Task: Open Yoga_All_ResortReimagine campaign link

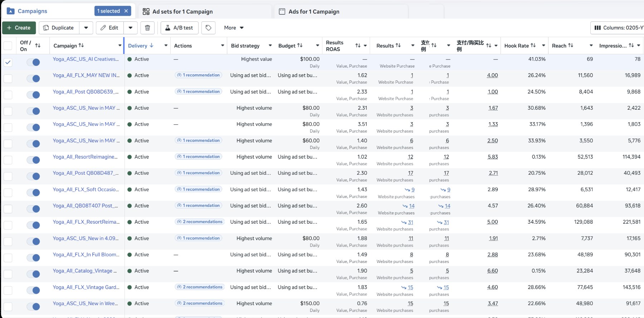Action: pyautogui.click(x=85, y=157)
